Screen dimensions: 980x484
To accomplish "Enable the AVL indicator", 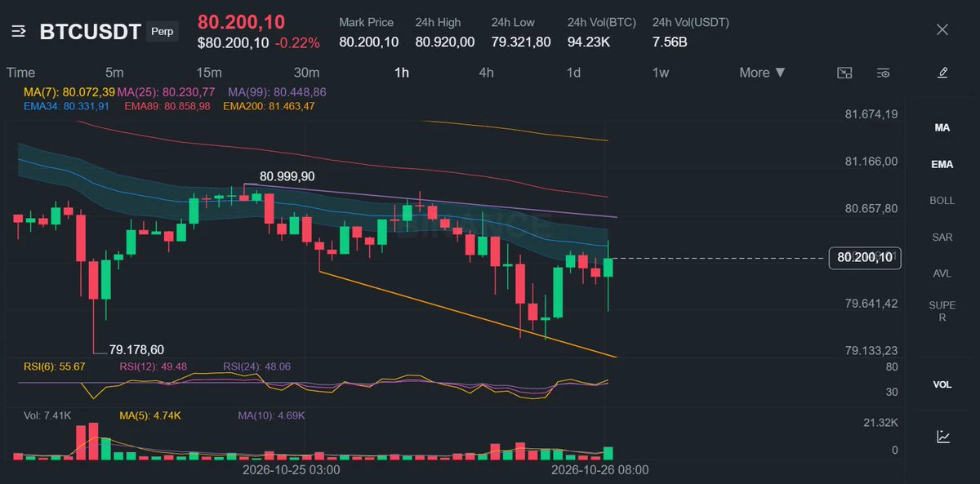I will pyautogui.click(x=942, y=273).
